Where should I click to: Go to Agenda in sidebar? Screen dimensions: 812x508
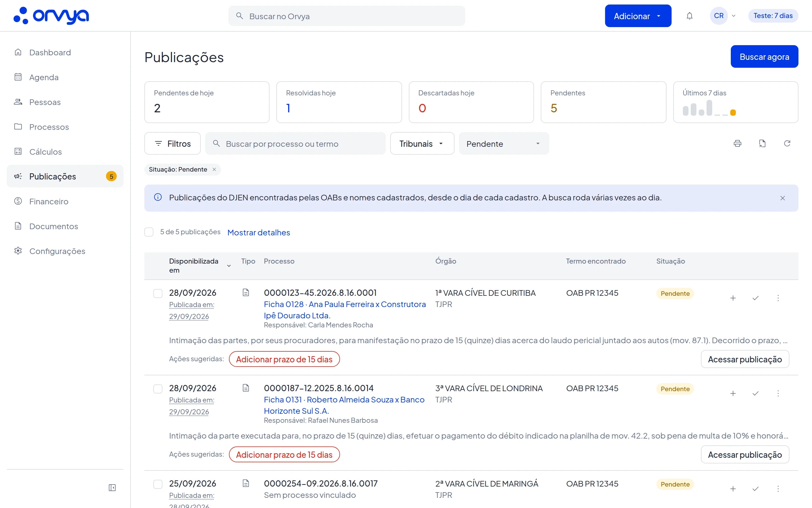[65, 77]
